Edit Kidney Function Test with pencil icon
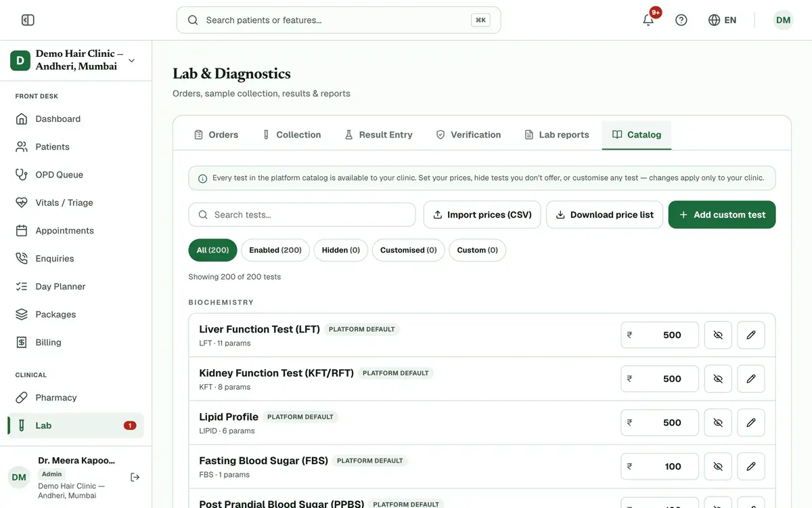Viewport: 812px width, 508px height. [x=751, y=379]
